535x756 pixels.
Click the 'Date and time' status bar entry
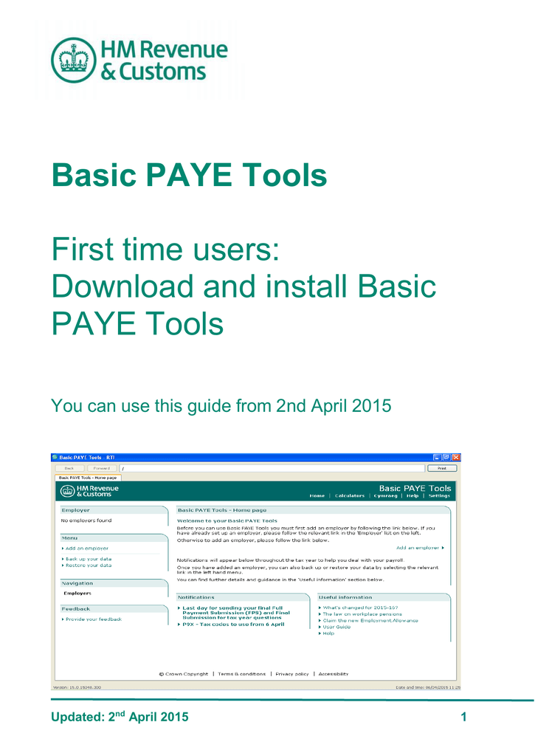[428, 687]
